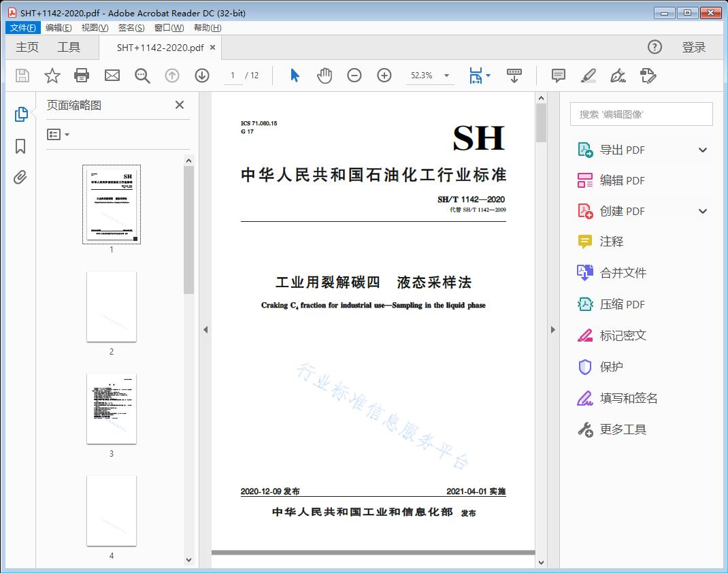
Task: Click page 3 thumbnail
Action: (x=112, y=409)
